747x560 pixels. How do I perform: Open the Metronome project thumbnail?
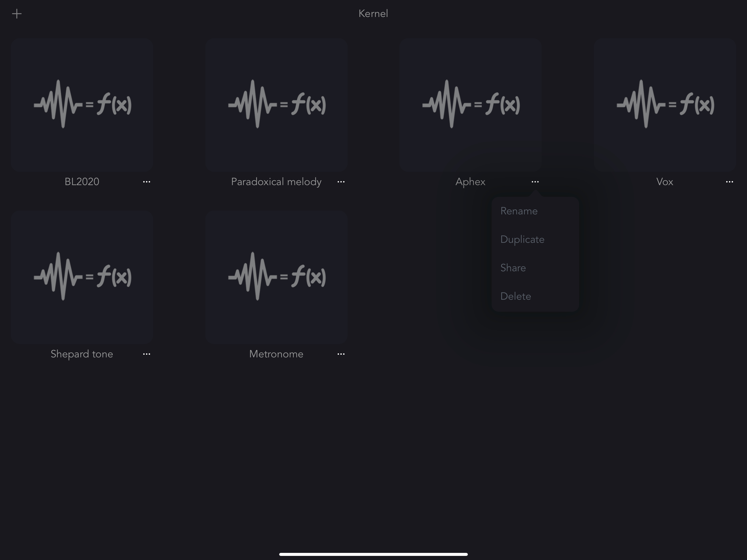tap(276, 277)
